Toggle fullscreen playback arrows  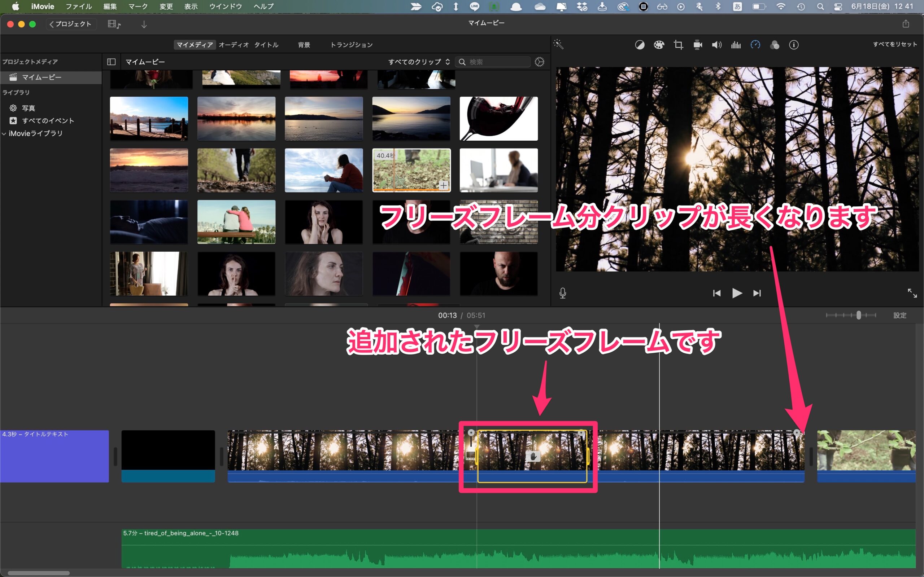[912, 293]
